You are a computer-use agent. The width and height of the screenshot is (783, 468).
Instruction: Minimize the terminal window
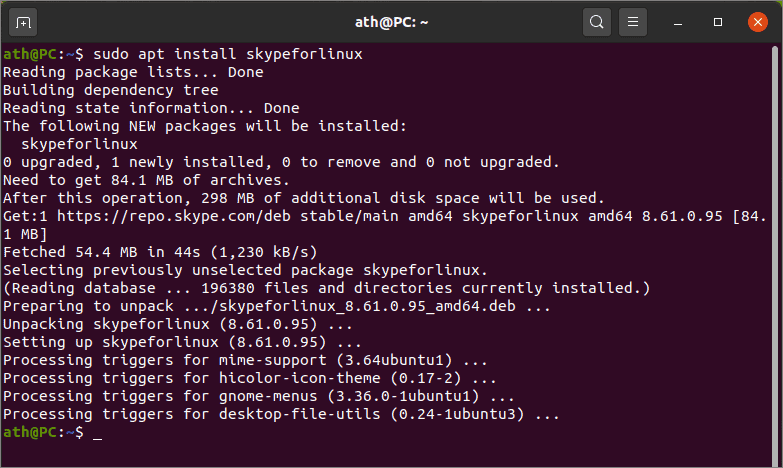coord(678,22)
